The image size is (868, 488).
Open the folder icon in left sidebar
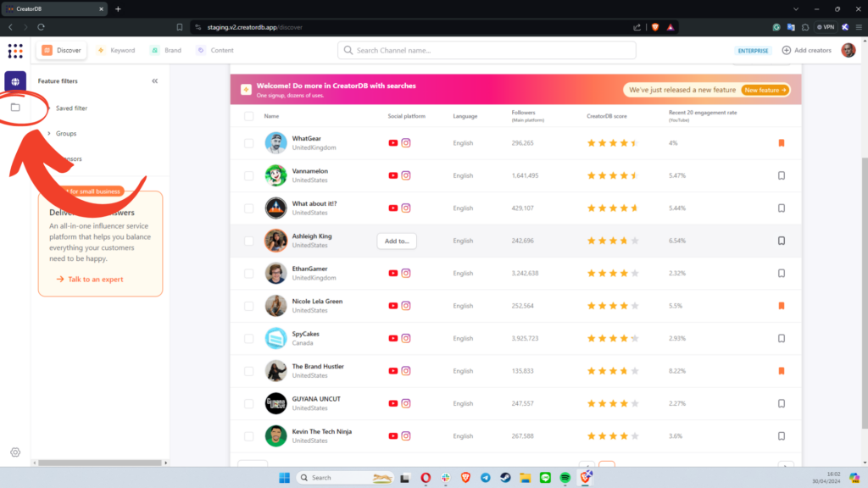[x=15, y=108]
